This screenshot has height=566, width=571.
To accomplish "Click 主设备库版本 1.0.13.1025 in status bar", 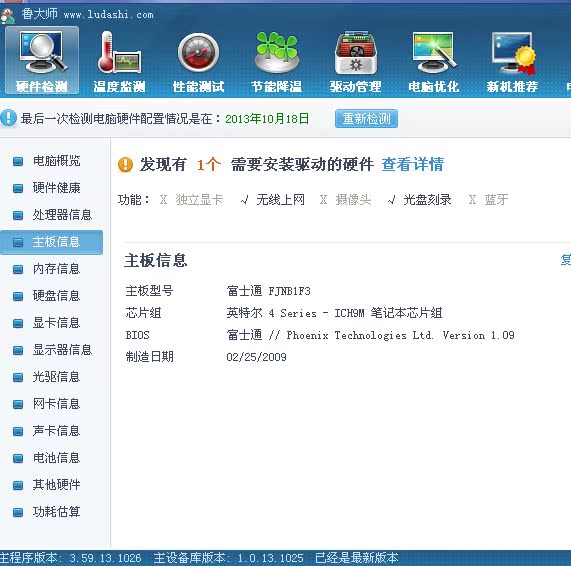I will 228,558.
